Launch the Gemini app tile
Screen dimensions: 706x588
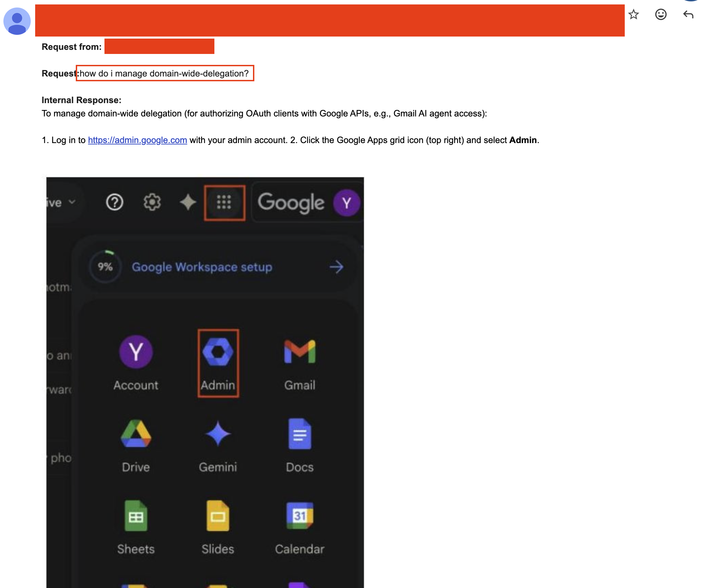click(218, 434)
